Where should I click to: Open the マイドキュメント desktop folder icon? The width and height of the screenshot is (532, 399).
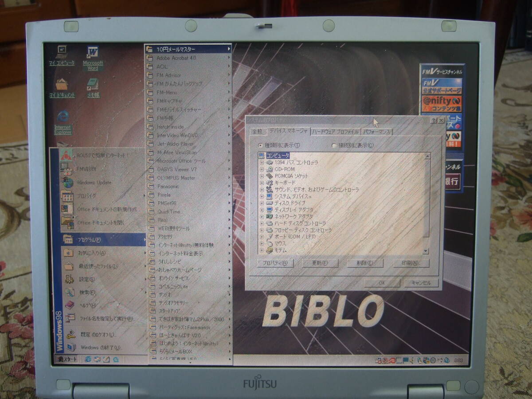(x=62, y=88)
